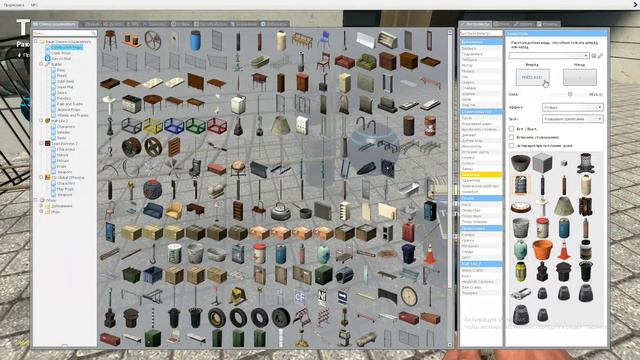Collapse the Builder tree node

click(41, 64)
